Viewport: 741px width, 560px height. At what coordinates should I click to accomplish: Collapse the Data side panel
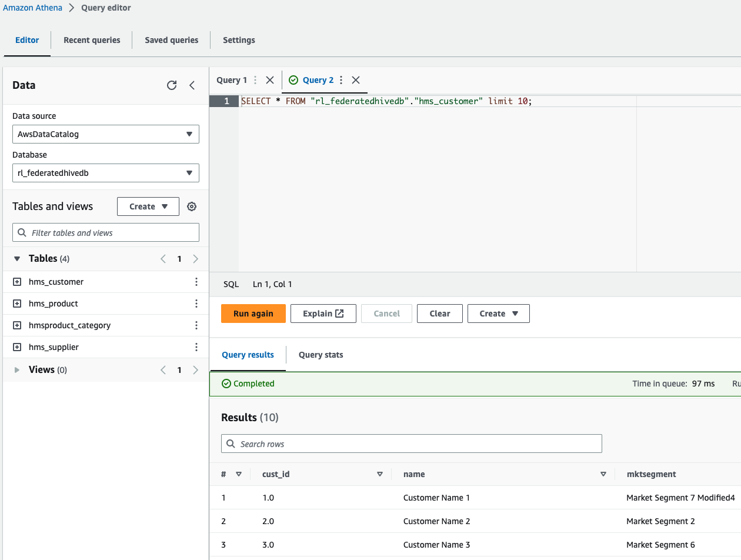coord(192,85)
